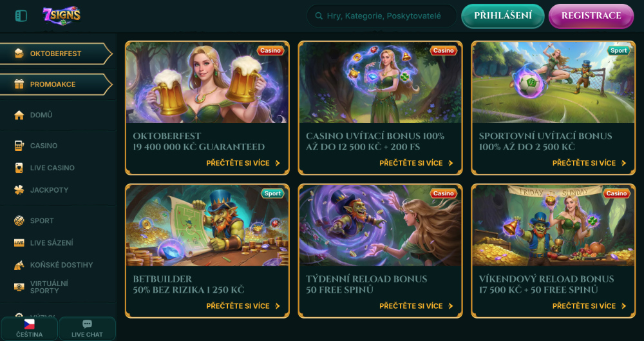Open the Promoakce sidebar tab
Screen dimensions: 644x341
(x=56, y=84)
